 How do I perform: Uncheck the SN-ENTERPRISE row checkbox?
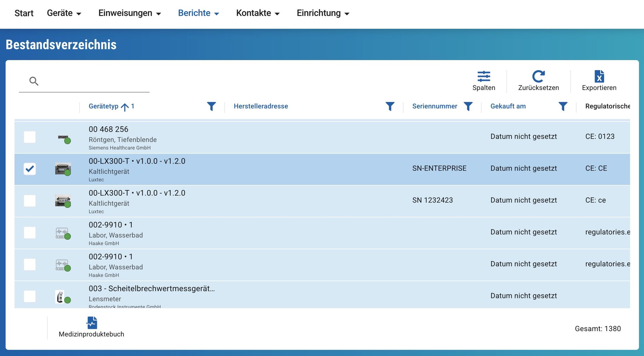(x=30, y=169)
